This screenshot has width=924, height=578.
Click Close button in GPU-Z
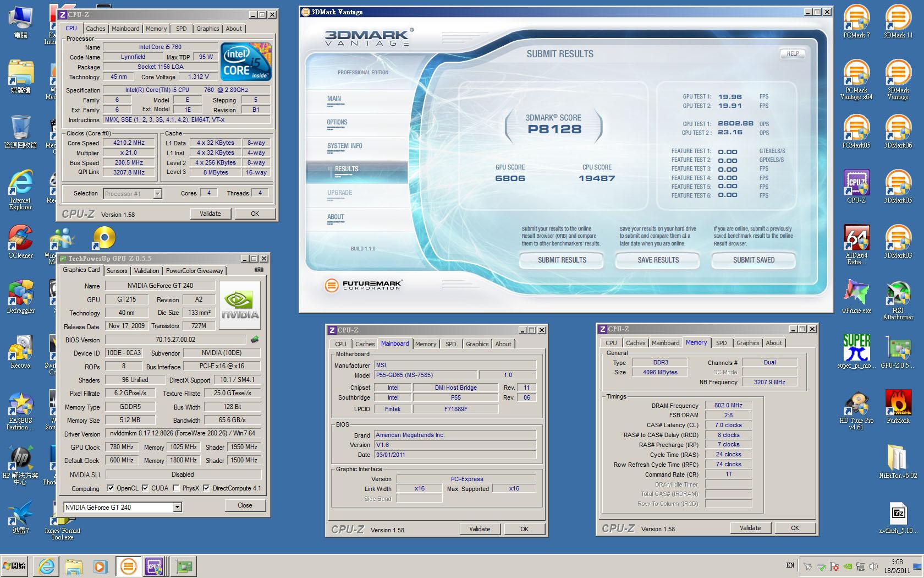click(245, 505)
